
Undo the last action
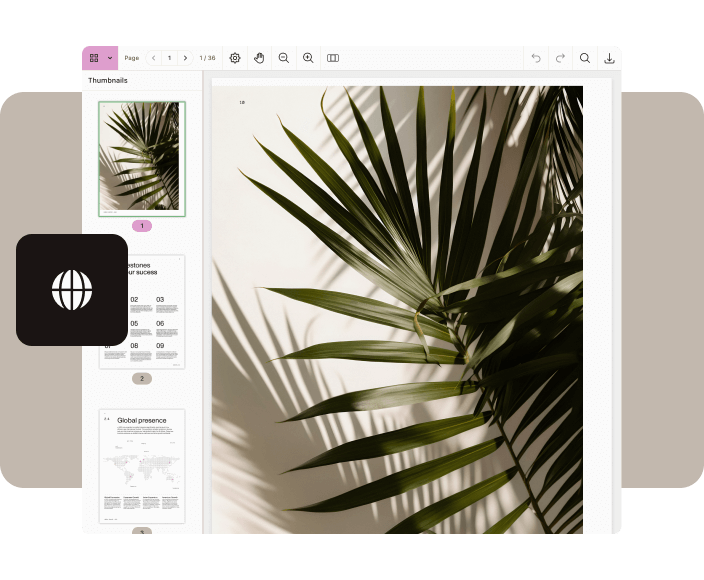536,58
